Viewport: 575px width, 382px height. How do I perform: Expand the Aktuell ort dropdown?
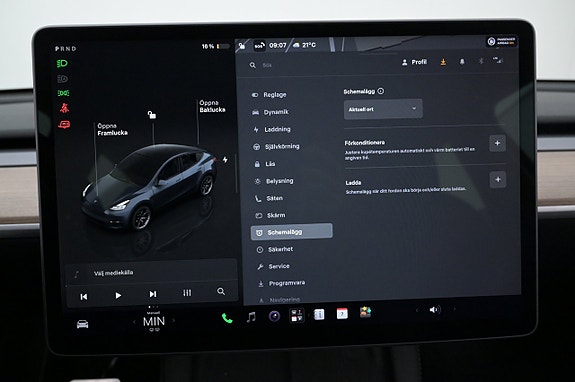tap(383, 109)
